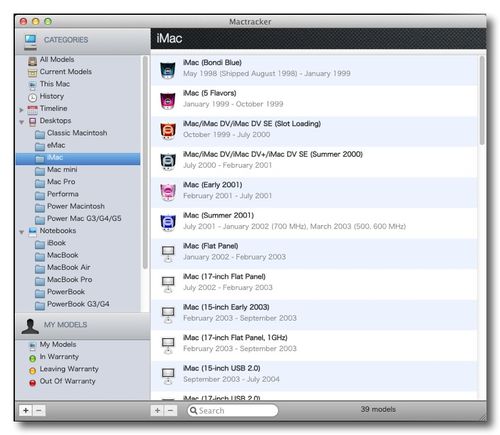Click the Desktops category icon
The width and height of the screenshot is (500, 435).
[x=32, y=122]
